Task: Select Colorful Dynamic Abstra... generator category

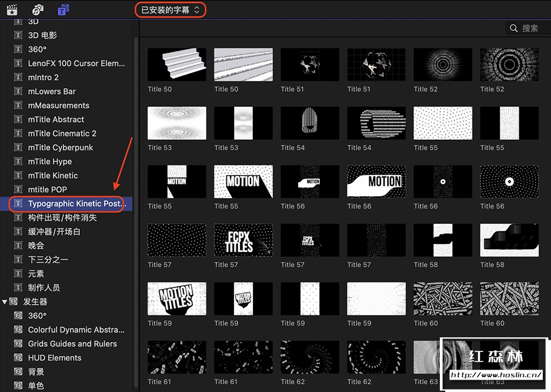Action: [x=67, y=330]
